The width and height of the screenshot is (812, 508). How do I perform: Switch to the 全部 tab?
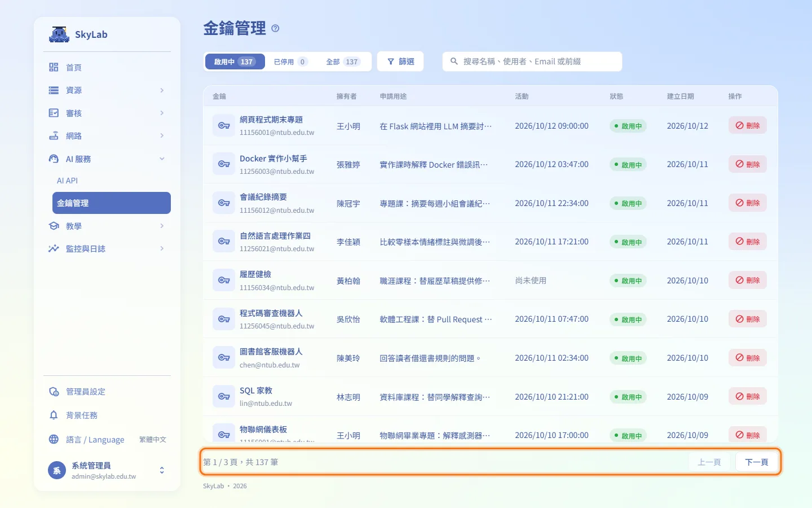point(343,62)
